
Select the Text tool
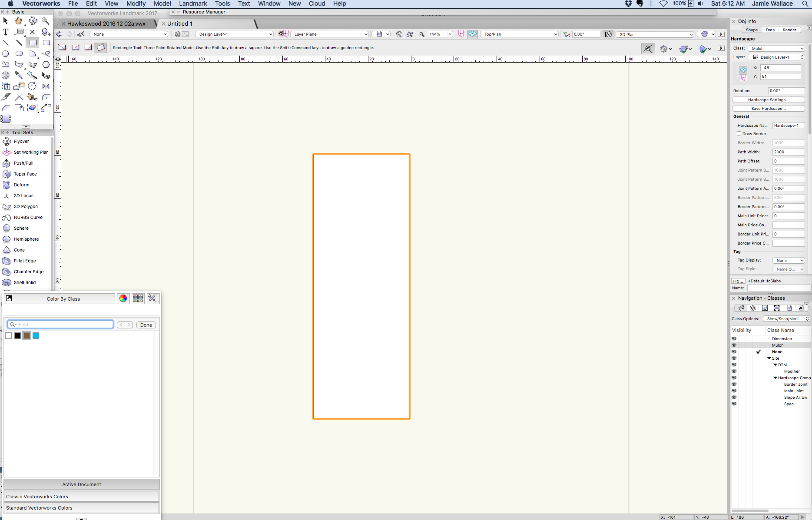pos(6,32)
